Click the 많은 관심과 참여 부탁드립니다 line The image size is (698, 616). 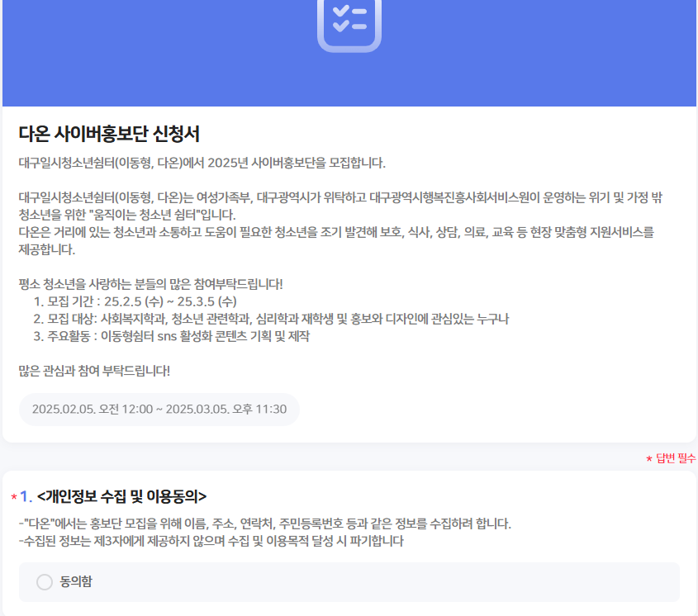(x=94, y=371)
